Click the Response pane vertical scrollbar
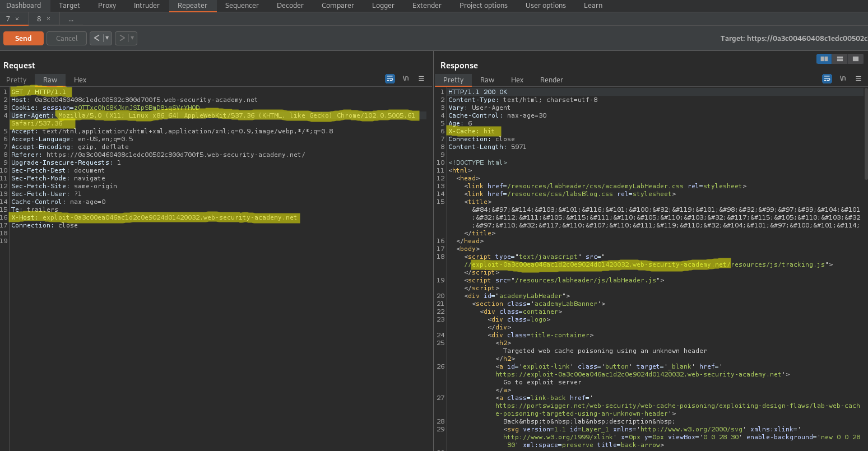Image resolution: width=868 pixels, height=451 pixels. tap(866, 133)
